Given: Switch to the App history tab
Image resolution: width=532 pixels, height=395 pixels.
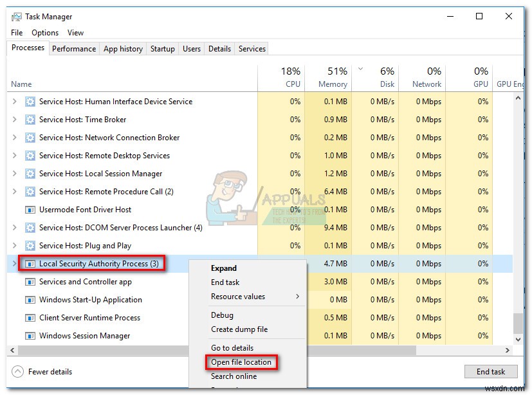Looking at the screenshot, I should (x=123, y=48).
